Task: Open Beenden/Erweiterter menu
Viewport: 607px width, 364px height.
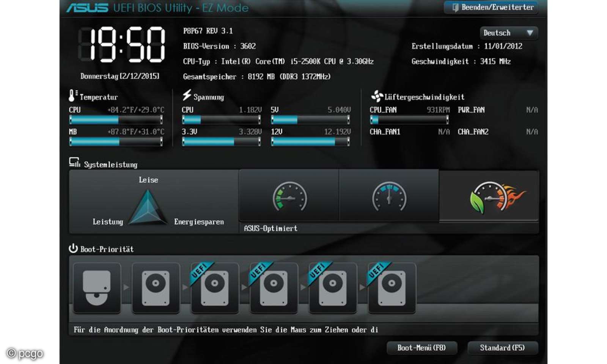Action: pyautogui.click(x=490, y=7)
